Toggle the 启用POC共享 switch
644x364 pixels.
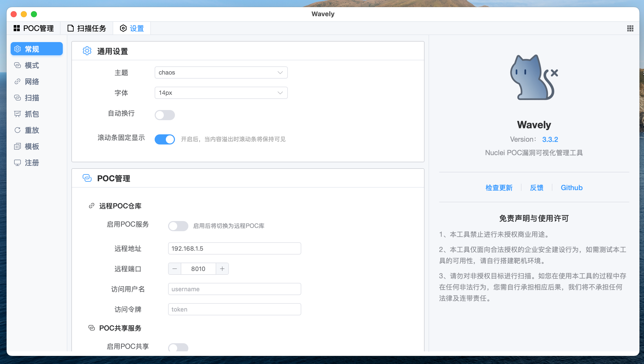click(x=178, y=347)
